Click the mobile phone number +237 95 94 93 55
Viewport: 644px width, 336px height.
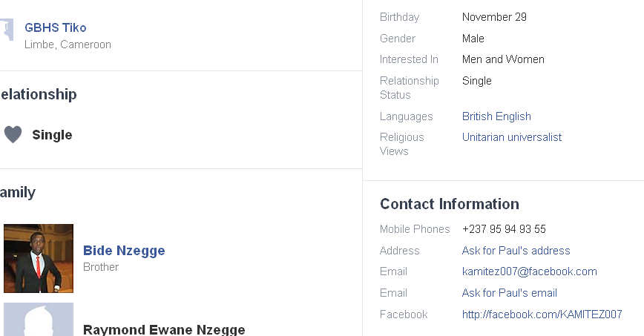[x=504, y=229]
